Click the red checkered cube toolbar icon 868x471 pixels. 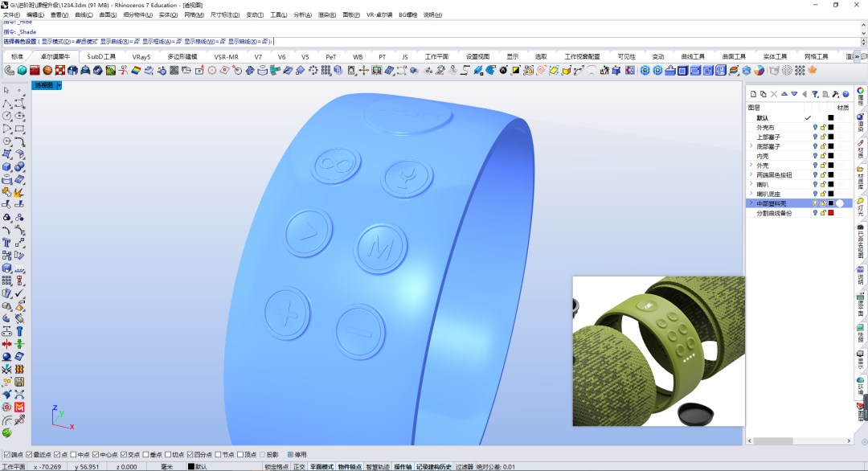60,70
